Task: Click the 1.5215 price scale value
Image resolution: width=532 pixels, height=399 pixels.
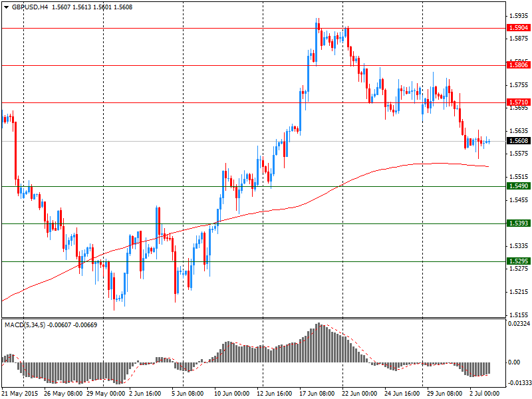Action: click(519, 292)
